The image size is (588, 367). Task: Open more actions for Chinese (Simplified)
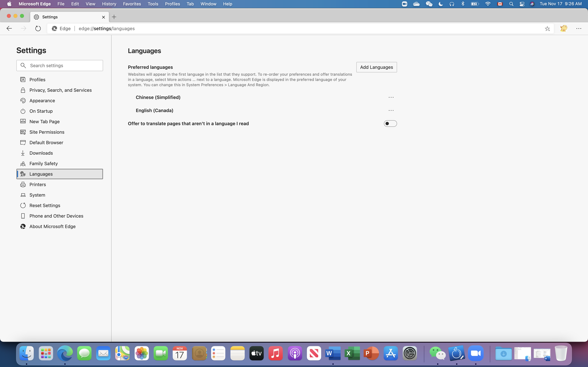click(x=391, y=97)
